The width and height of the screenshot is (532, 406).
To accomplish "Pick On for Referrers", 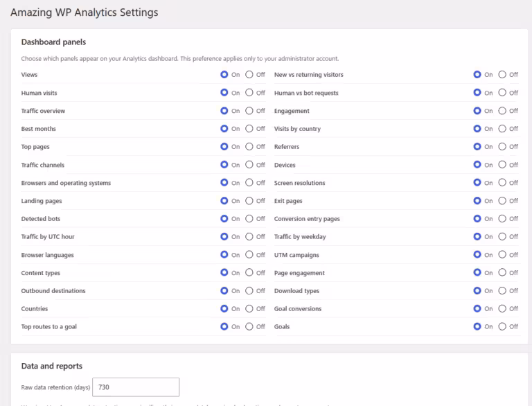I will 477,146.
